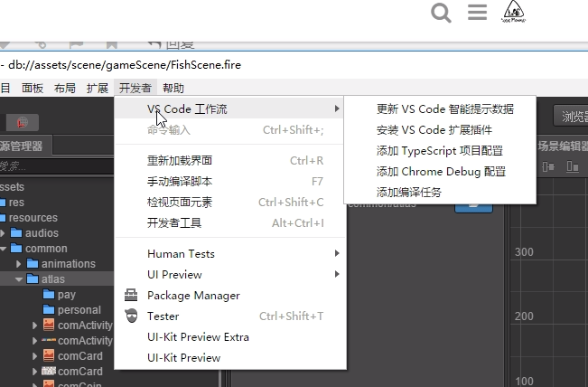Select second comCard asset row
The width and height of the screenshot is (588, 387).
click(56, 372)
